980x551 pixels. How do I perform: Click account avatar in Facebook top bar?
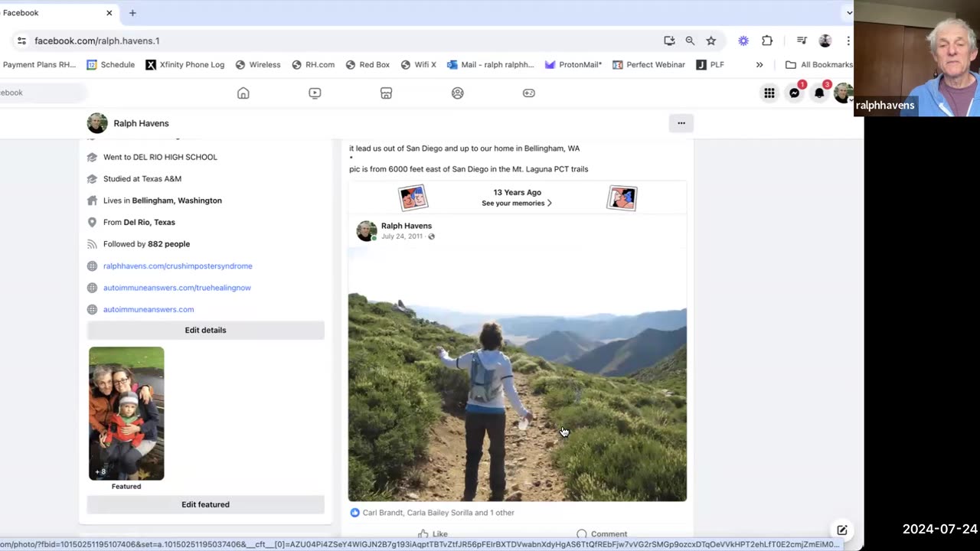click(843, 93)
